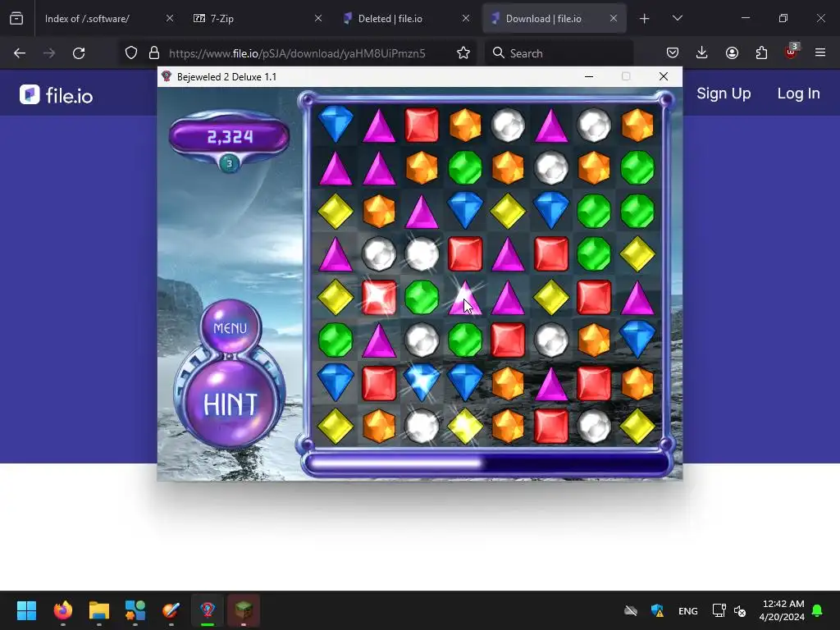The image size is (840, 630).
Task: Go back to the previous page
Action: (x=20, y=53)
